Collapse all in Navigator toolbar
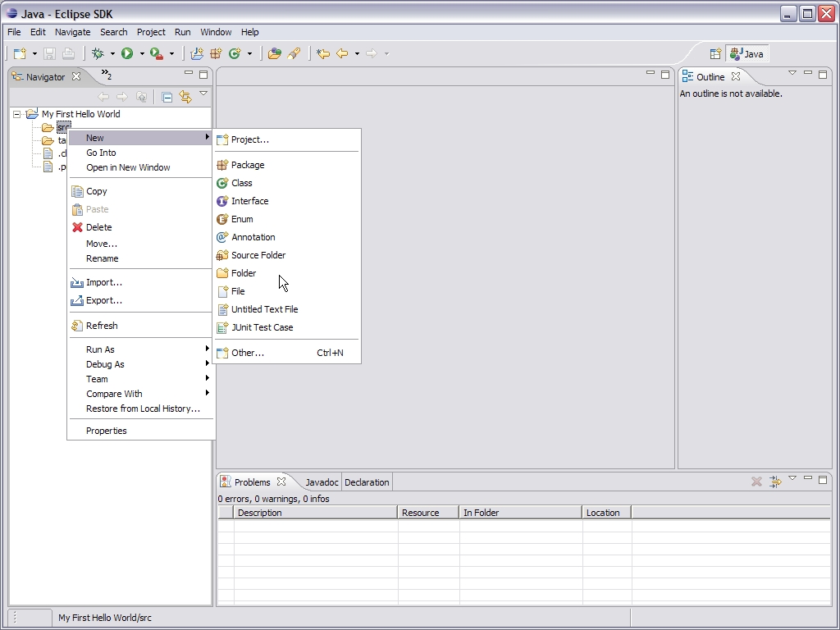Screen dimensions: 840x630 coord(167,97)
